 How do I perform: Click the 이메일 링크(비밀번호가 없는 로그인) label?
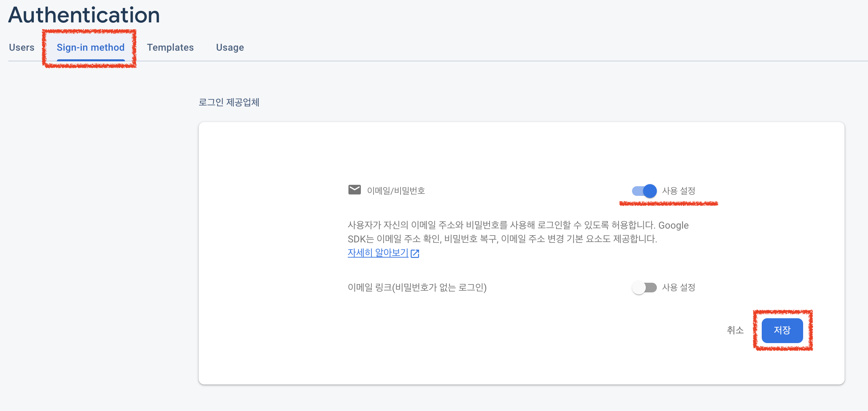coord(417,288)
